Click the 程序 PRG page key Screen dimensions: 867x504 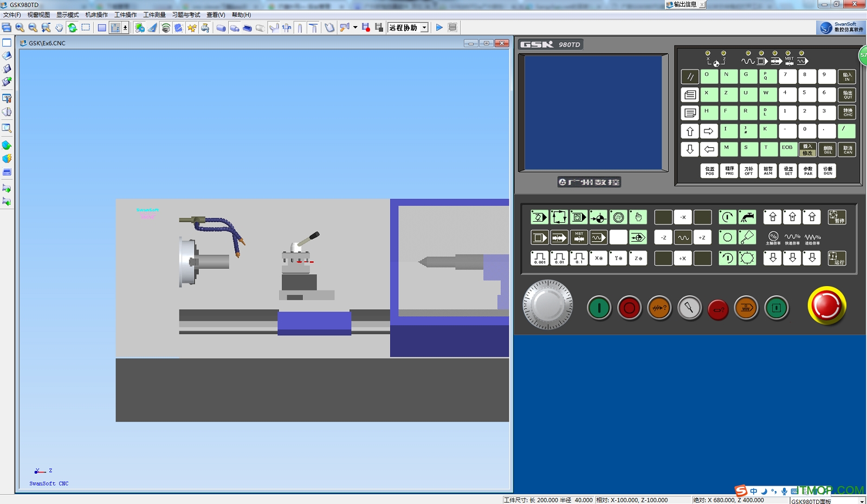coord(729,171)
